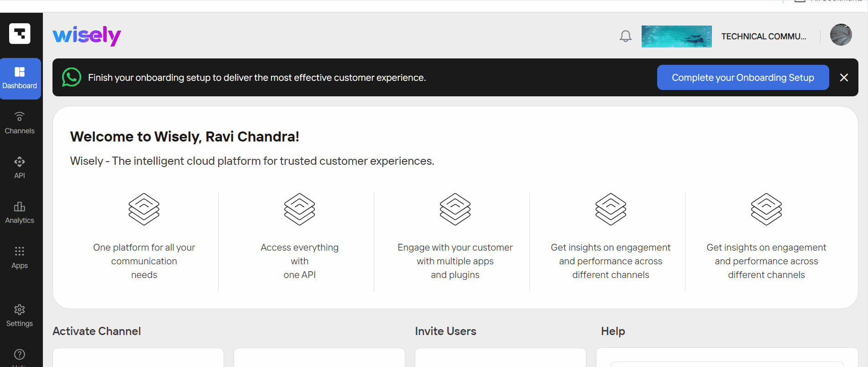Dismiss the onboarding banner

[844, 78]
